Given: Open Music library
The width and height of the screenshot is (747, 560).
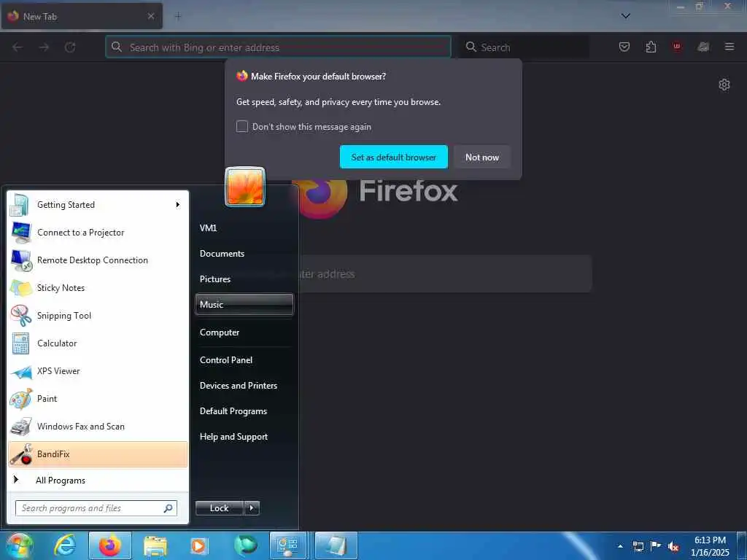Looking at the screenshot, I should tap(244, 304).
